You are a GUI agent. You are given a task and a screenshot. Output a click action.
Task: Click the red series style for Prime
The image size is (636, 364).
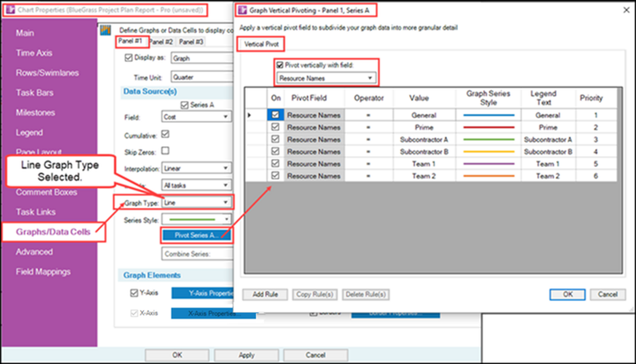coord(488,127)
